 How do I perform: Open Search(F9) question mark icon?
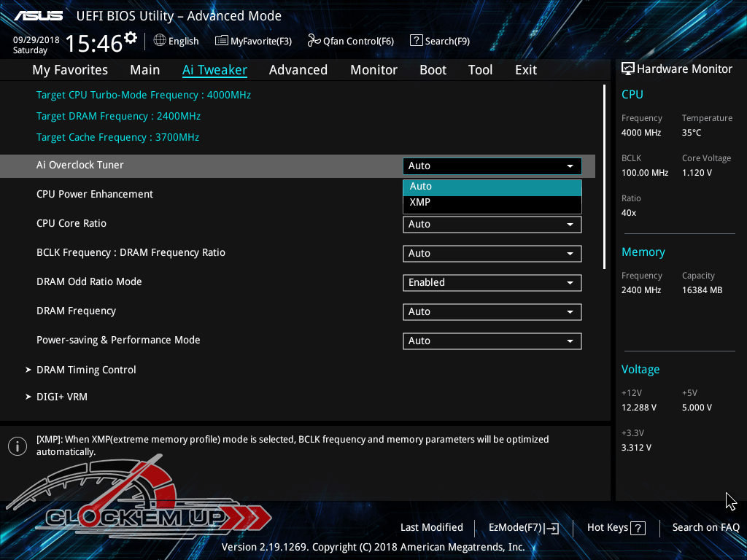[x=416, y=41]
